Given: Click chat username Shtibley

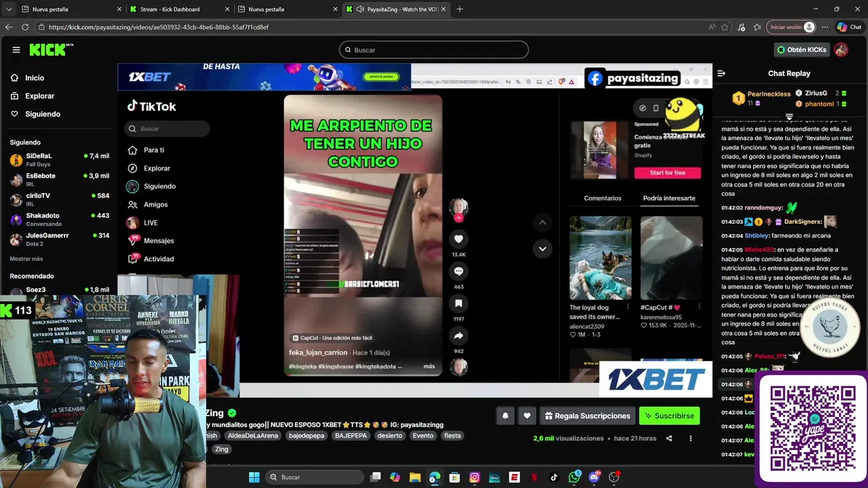Looking at the screenshot, I should pyautogui.click(x=757, y=236).
